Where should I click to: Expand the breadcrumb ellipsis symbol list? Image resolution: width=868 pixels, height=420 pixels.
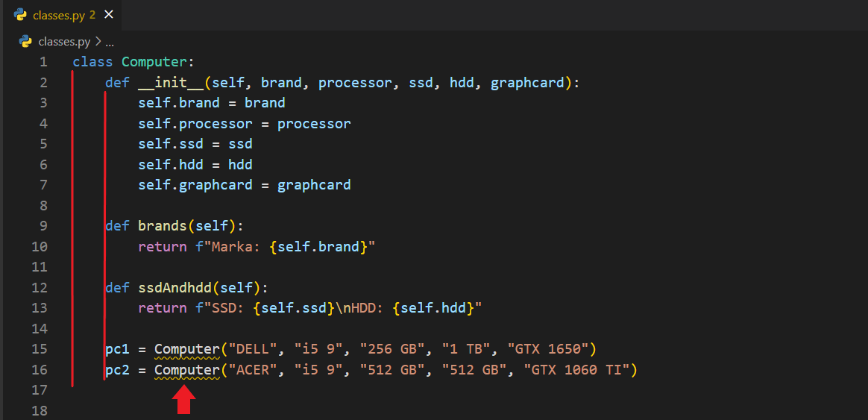[x=110, y=43]
